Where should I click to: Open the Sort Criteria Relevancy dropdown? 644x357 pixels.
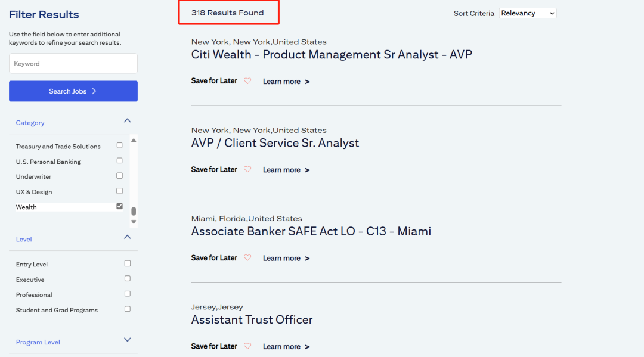tap(528, 13)
